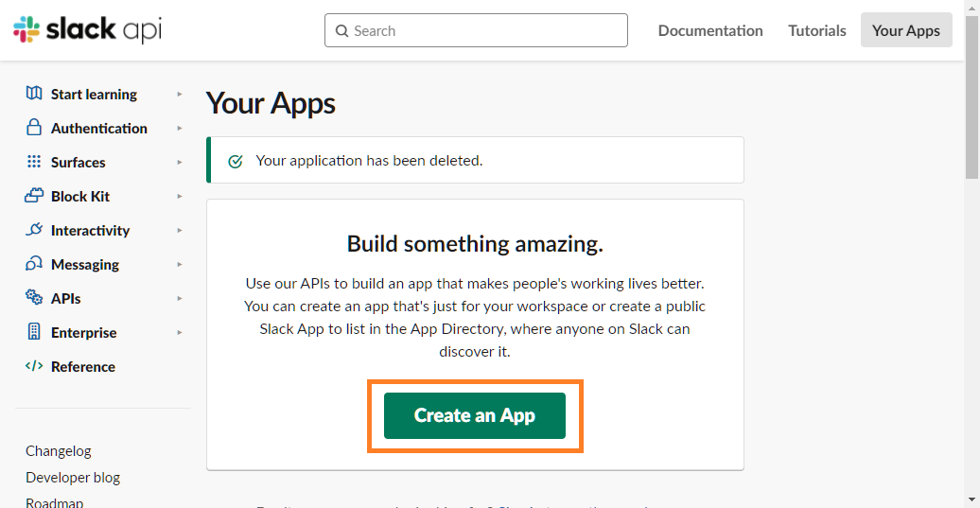Image resolution: width=980 pixels, height=508 pixels.
Task: Open Authentication in sidebar
Action: [x=98, y=128]
